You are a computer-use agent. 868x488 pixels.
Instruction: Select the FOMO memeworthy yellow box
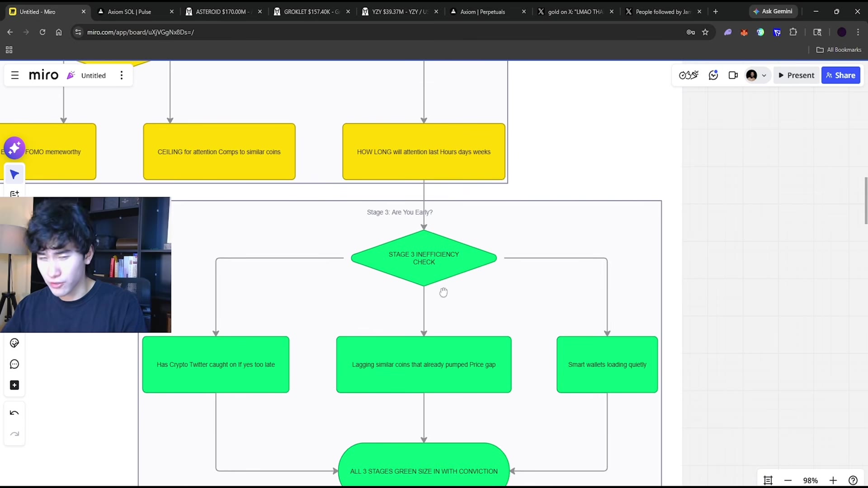[x=48, y=152]
